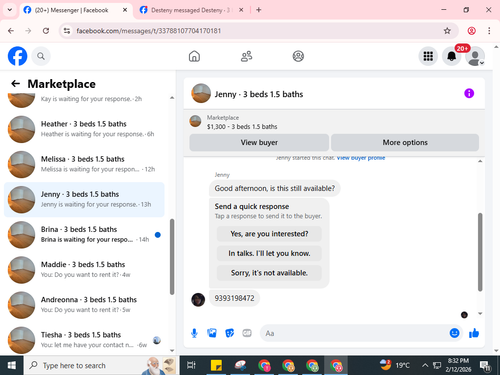Open the Windows Start menu
The height and width of the screenshot is (375, 500).
12,365
